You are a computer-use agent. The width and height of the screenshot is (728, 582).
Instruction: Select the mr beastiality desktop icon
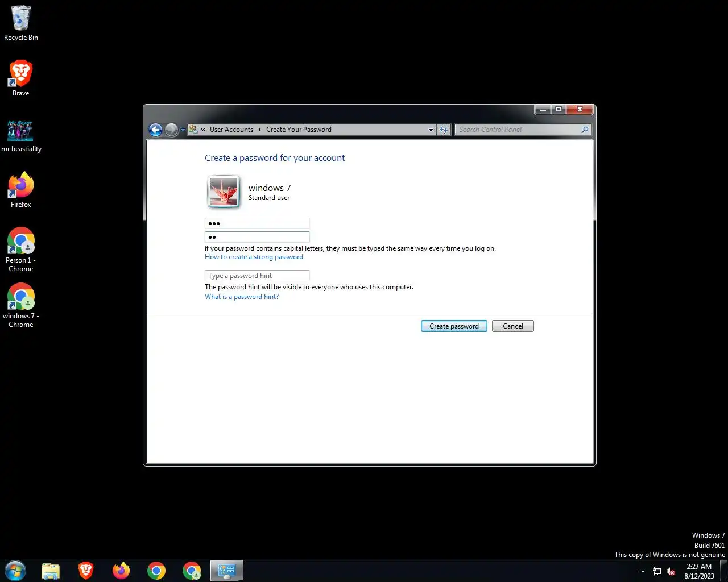click(x=21, y=136)
